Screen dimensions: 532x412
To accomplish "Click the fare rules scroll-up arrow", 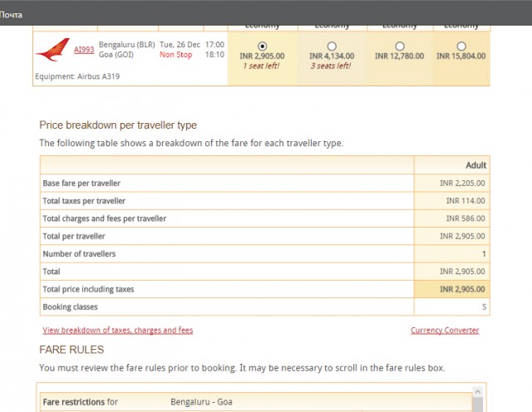I will click(x=477, y=390).
